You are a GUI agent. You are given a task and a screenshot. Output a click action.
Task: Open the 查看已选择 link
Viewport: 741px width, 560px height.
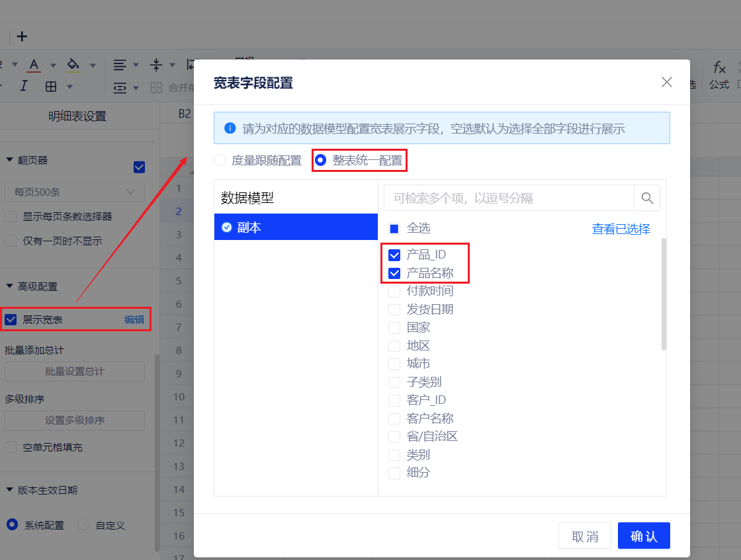(x=621, y=229)
